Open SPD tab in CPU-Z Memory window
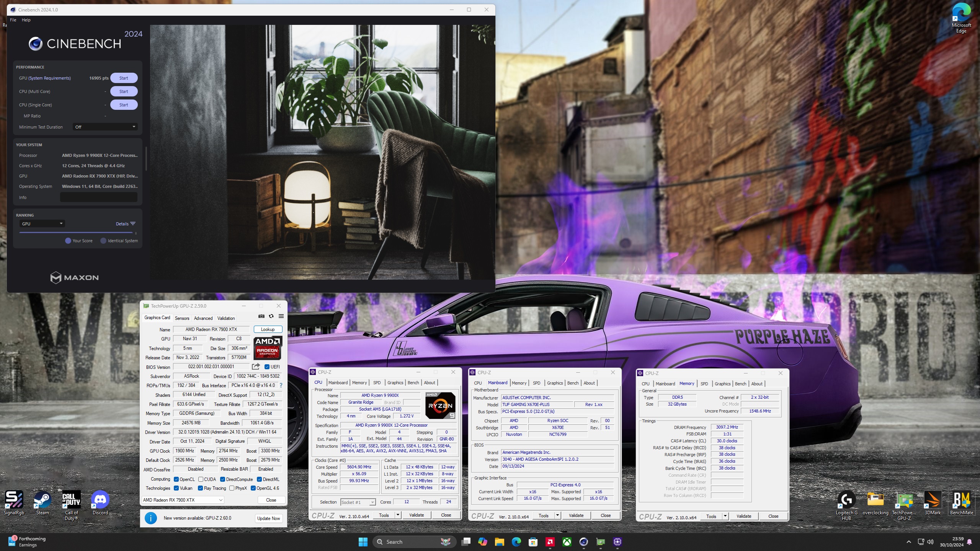Image resolution: width=980 pixels, height=551 pixels. coord(704,383)
